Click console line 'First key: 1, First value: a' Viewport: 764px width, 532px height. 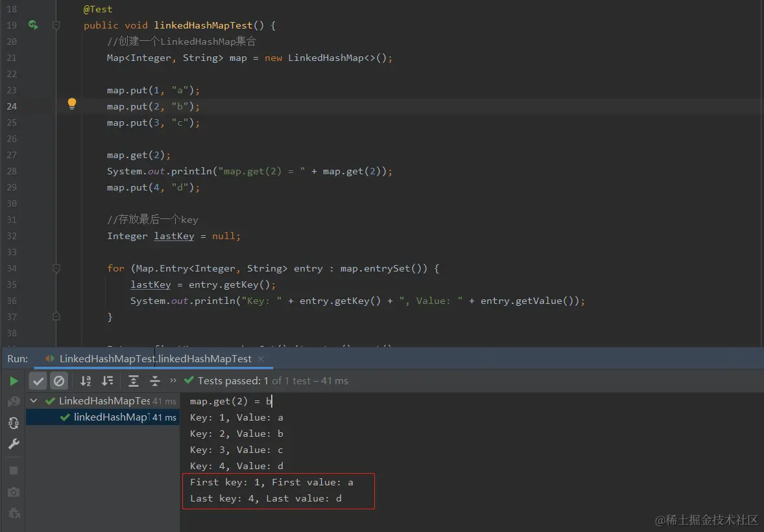point(271,482)
